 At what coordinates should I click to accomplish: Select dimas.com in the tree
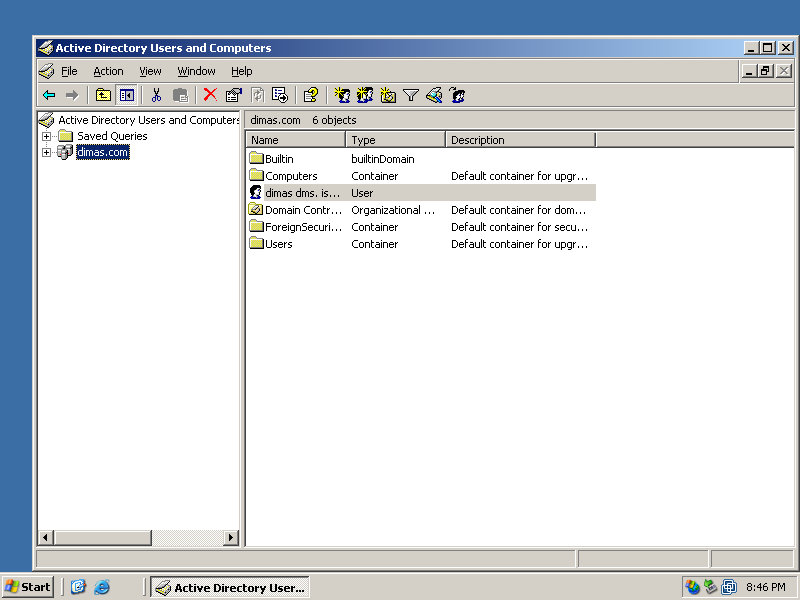[103, 152]
